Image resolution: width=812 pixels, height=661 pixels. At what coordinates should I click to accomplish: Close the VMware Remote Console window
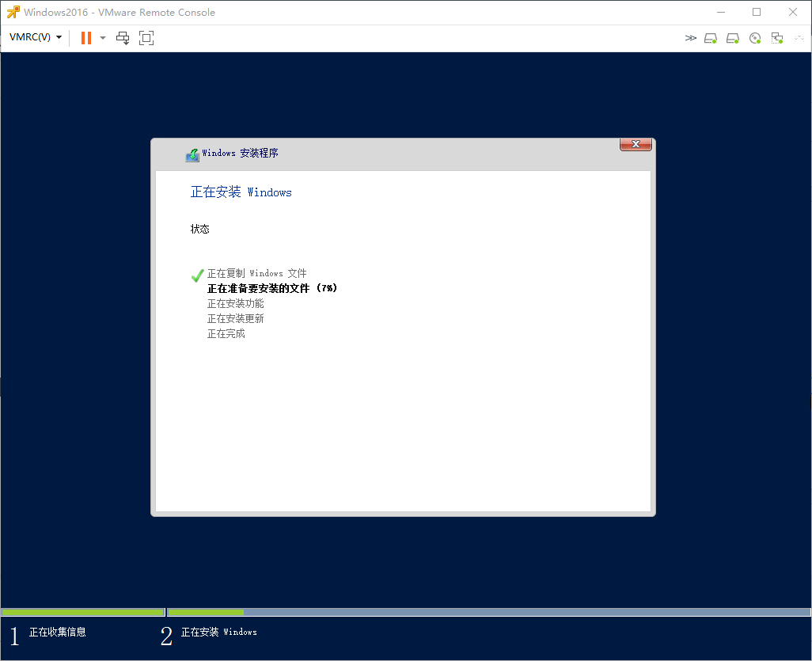[x=793, y=12]
